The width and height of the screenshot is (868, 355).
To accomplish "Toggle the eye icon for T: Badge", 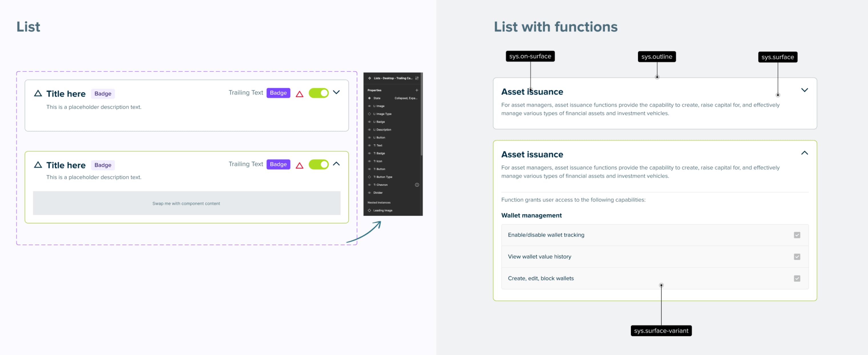I will coord(370,154).
